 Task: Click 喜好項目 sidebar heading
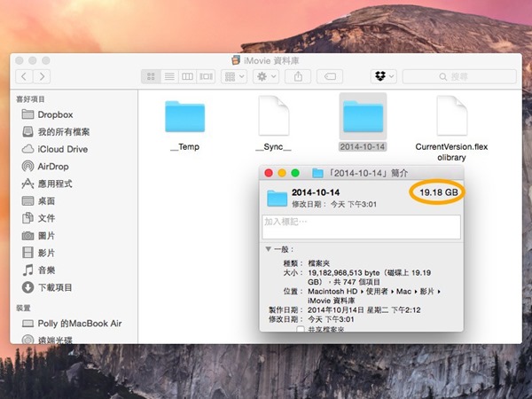click(30, 99)
